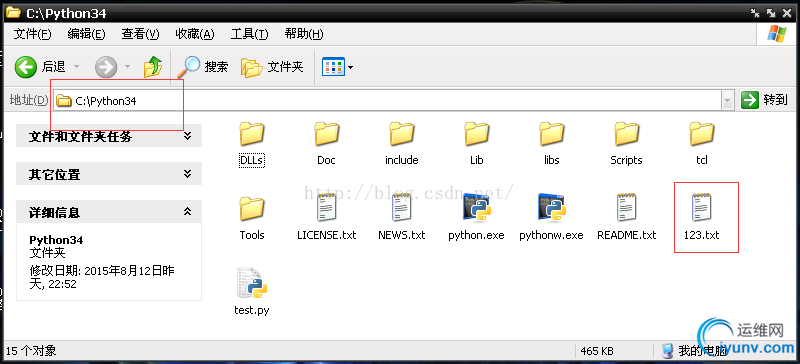Viewport: 800px width, 364px height.
Task: Open the Edit (编辑) menu
Action: coord(86,34)
